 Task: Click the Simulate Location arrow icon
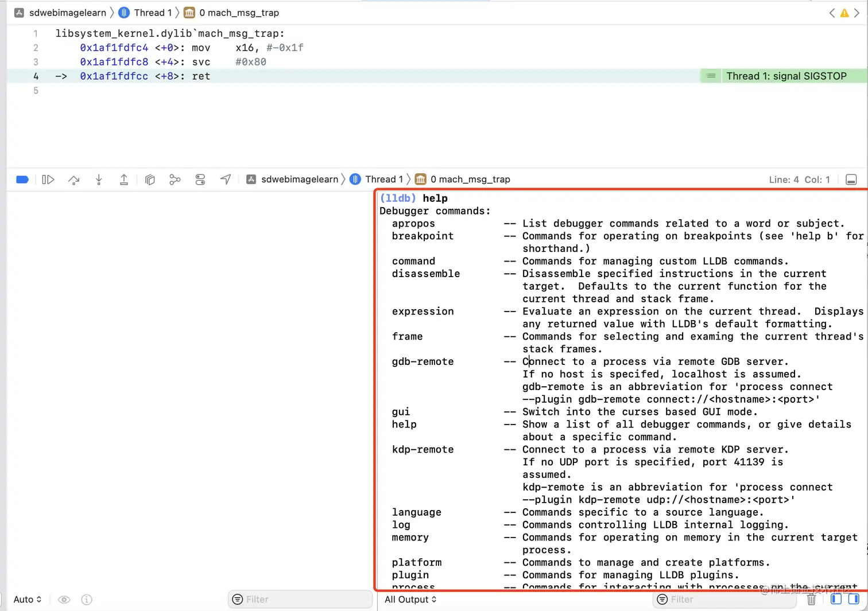[x=226, y=180]
